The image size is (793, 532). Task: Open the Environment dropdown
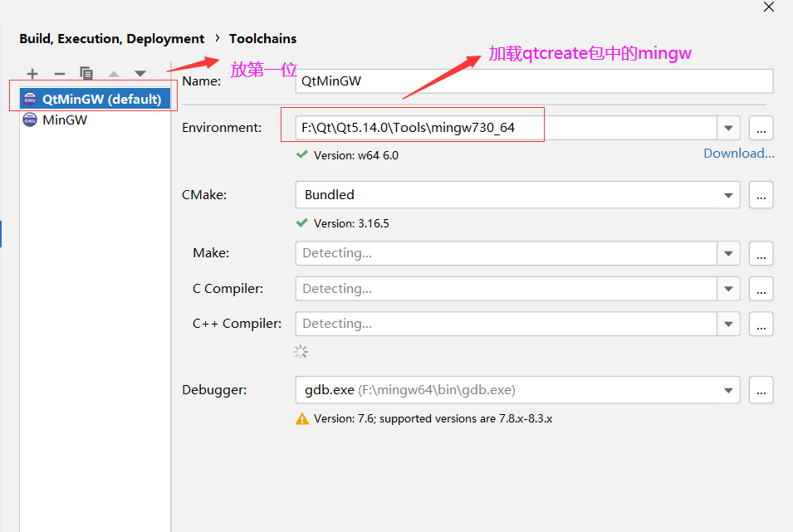[x=728, y=128]
